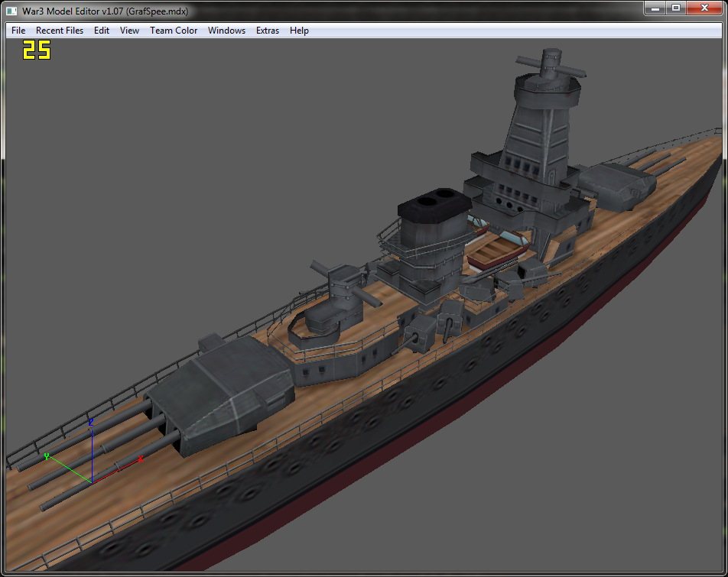Open the File menu

[x=18, y=31]
